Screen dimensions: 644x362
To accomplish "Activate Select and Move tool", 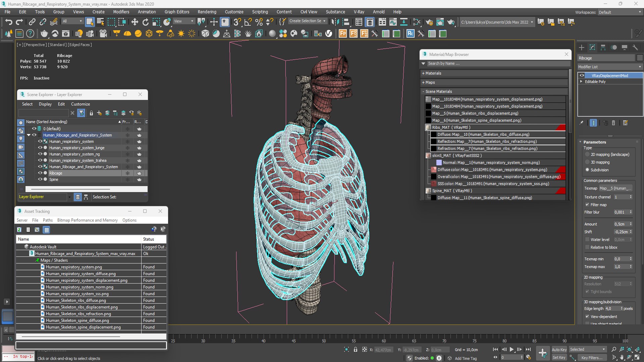I will [x=135, y=22].
